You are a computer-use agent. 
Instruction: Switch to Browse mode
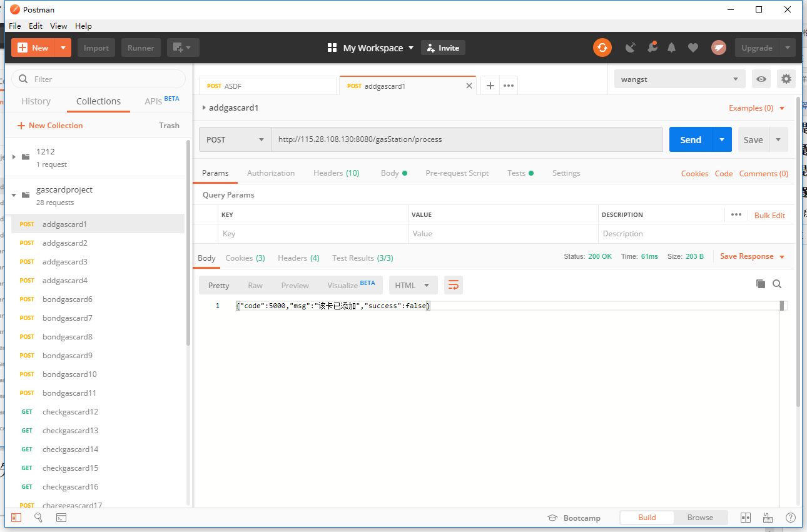700,518
